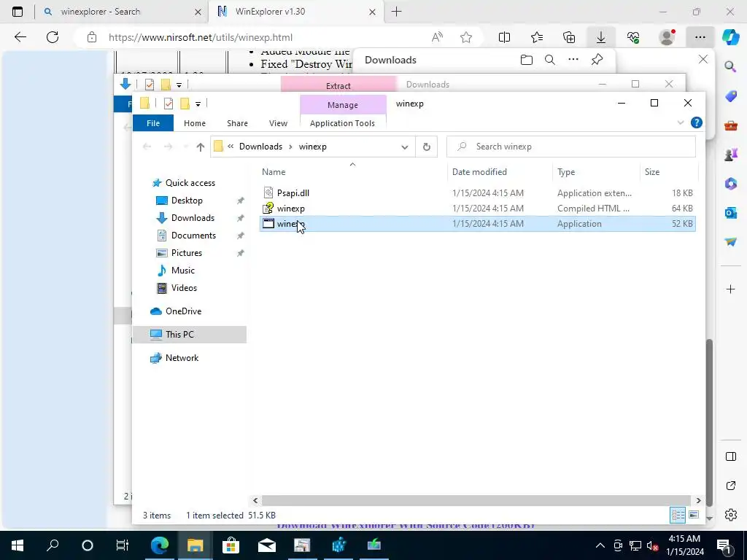Open the File tab in Explorer ribbon
Image resolution: width=747 pixels, height=560 pixels.
tap(153, 123)
